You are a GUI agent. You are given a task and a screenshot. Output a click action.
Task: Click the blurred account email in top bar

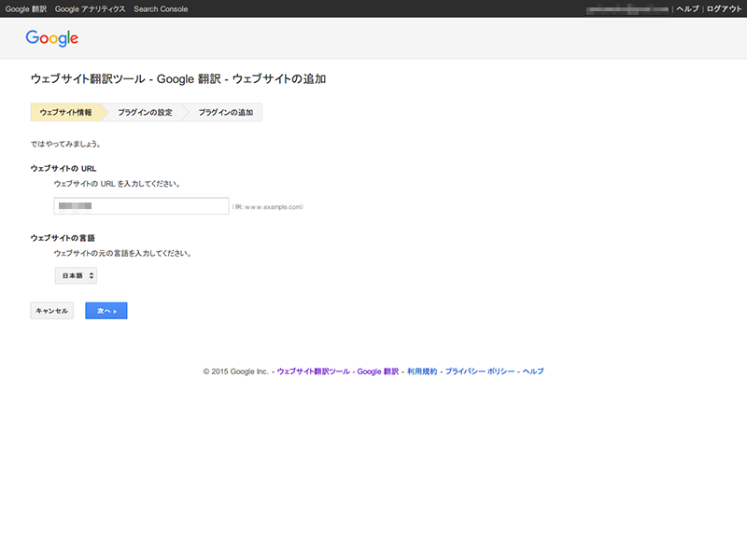(627, 9)
